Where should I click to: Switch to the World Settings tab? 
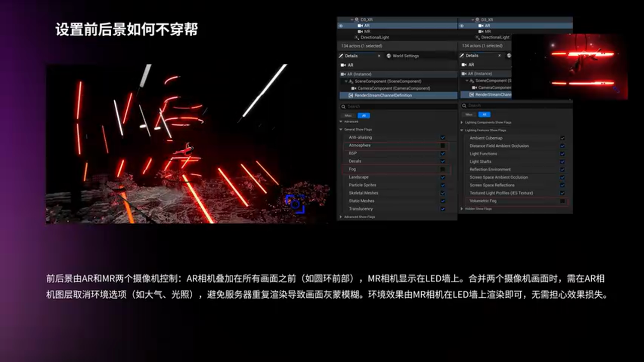[x=405, y=56]
